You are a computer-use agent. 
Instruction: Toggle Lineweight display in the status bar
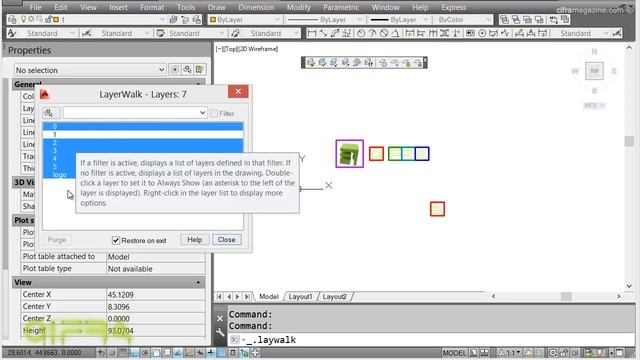coord(211,353)
